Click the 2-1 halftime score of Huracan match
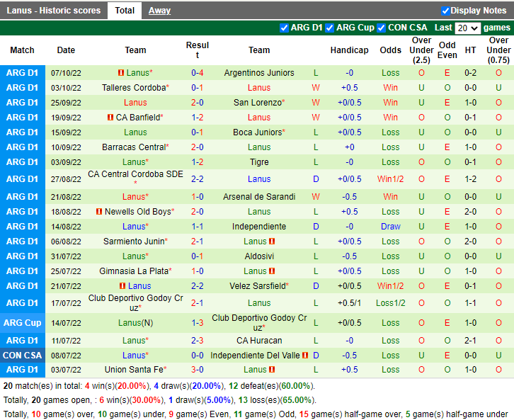This screenshot has height=420, width=514. tap(470, 341)
